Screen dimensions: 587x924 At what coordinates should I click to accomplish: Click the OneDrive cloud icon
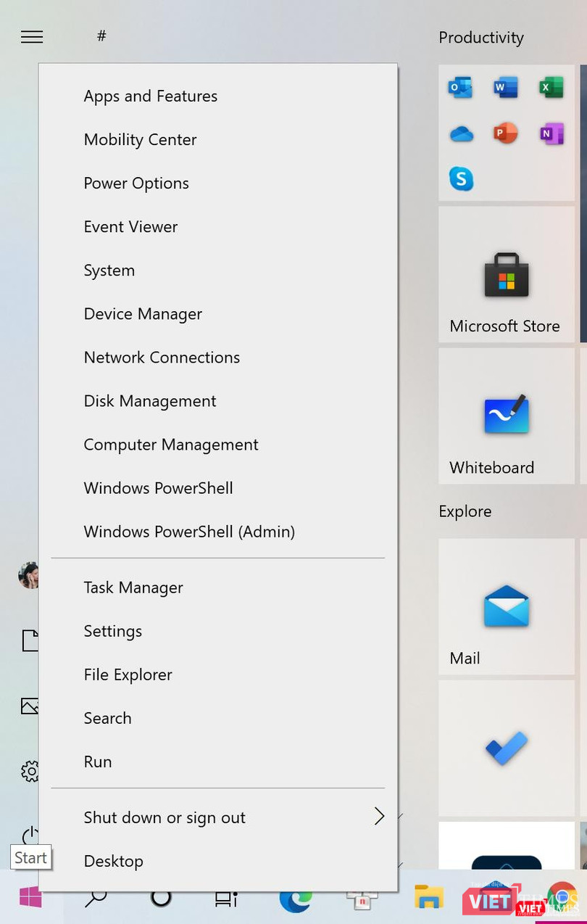[x=461, y=134]
